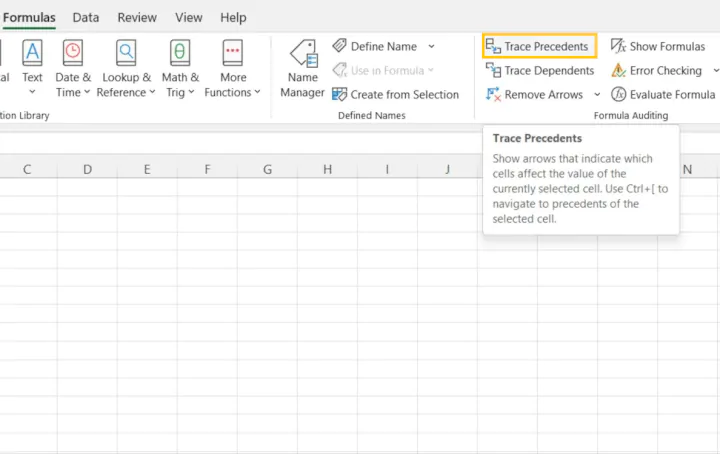Click the Remove Arrows label
The height and width of the screenshot is (454, 720).
[x=544, y=95]
